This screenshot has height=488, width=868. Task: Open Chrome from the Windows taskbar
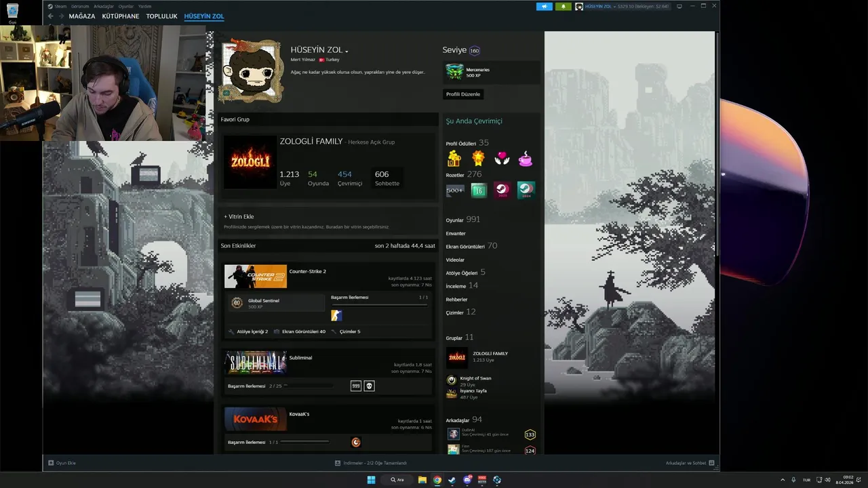pyautogui.click(x=437, y=480)
